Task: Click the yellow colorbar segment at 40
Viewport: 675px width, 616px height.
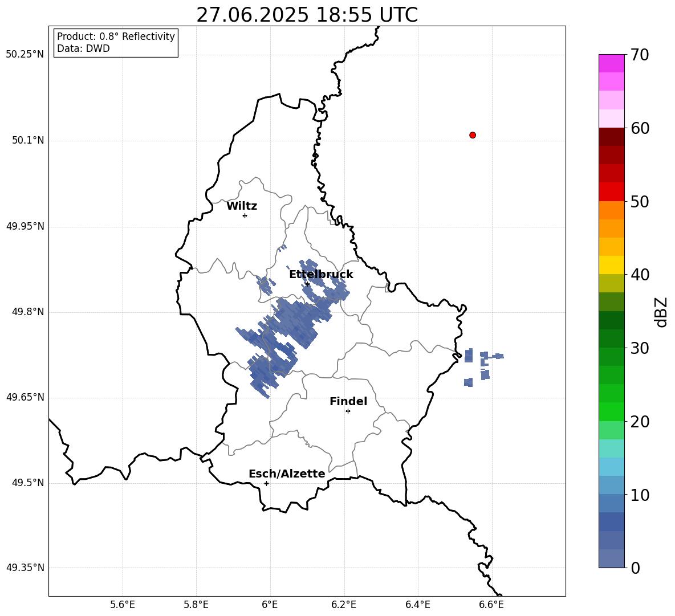Action: click(611, 265)
